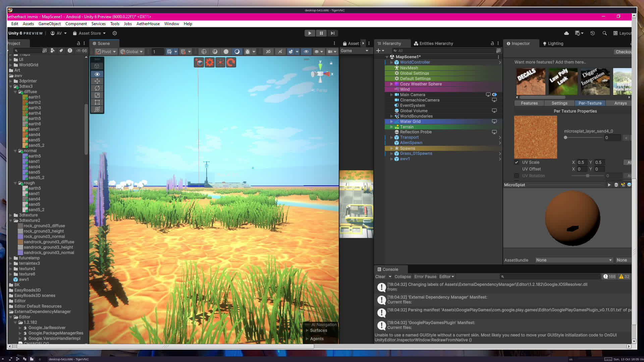
Task: Expand the Terrain hierarchy item
Action: click(x=391, y=127)
